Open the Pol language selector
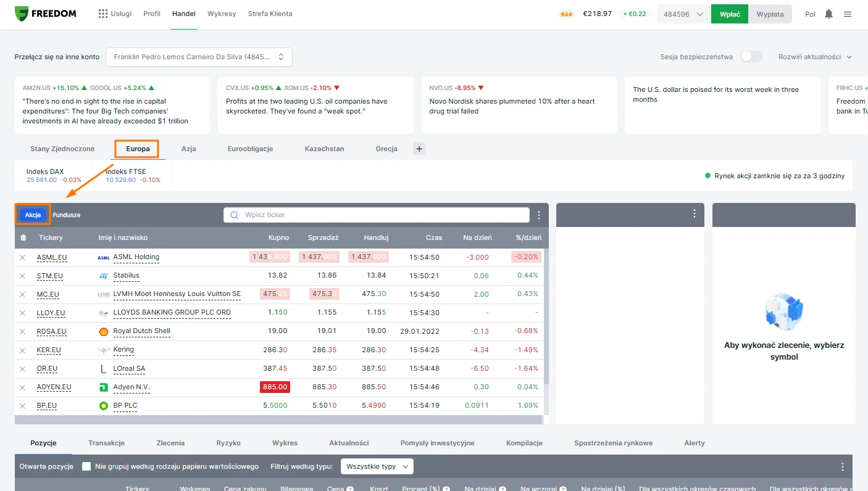 [810, 14]
